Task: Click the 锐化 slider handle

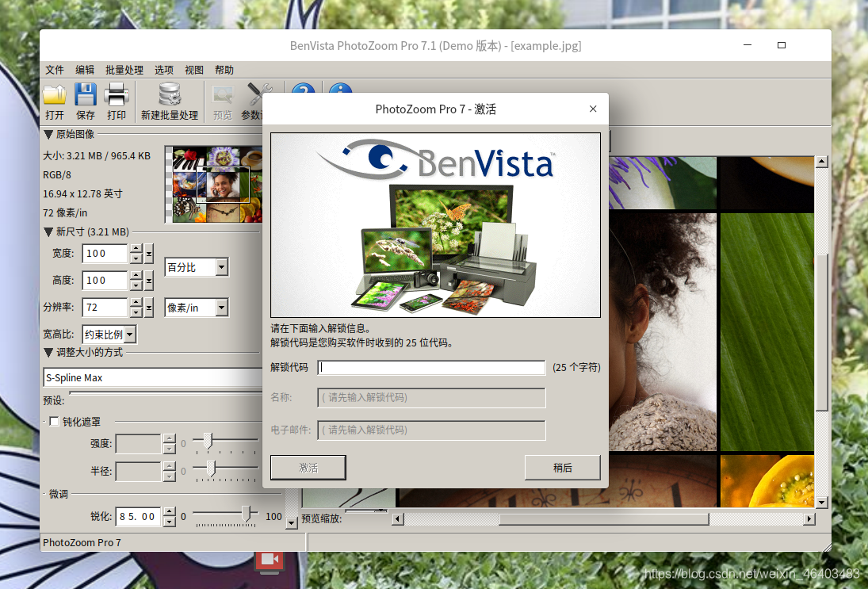Action: point(247,513)
